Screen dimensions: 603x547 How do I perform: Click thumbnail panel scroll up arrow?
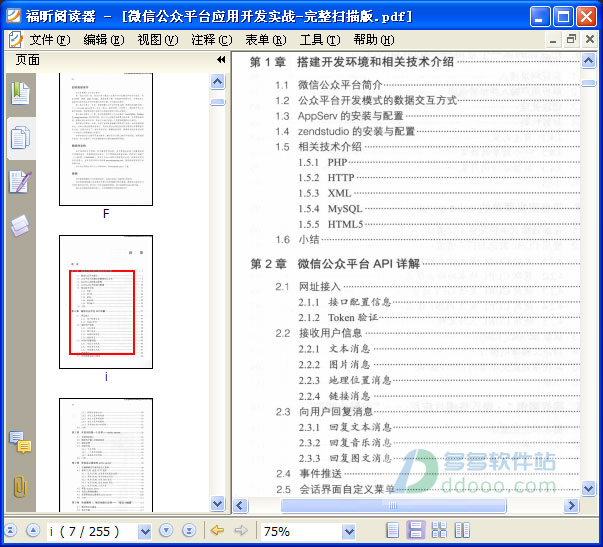click(x=218, y=81)
